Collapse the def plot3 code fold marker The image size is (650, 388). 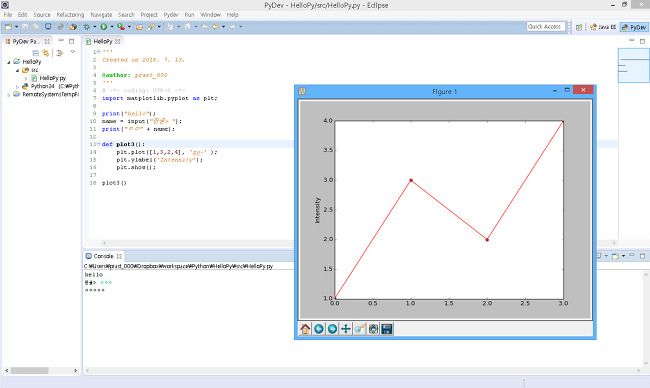point(98,144)
